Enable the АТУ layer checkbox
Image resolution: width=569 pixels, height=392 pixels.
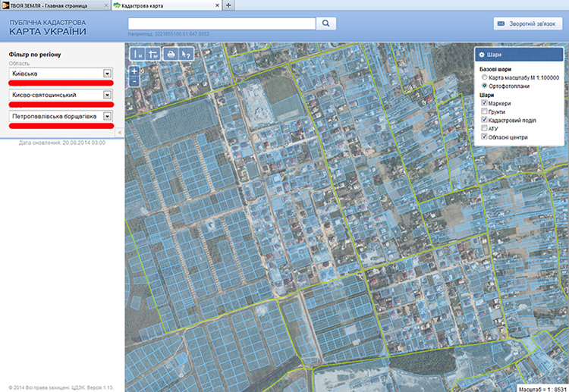483,129
